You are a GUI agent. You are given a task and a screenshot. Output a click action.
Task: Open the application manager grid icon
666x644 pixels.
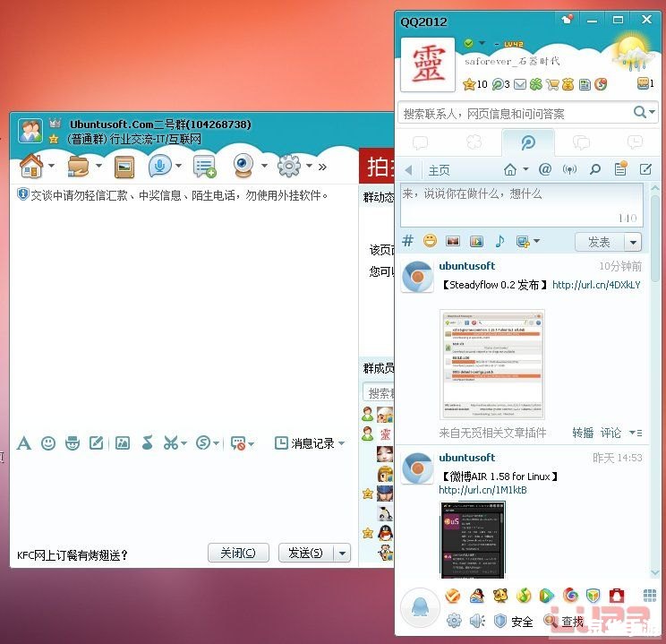point(649,596)
